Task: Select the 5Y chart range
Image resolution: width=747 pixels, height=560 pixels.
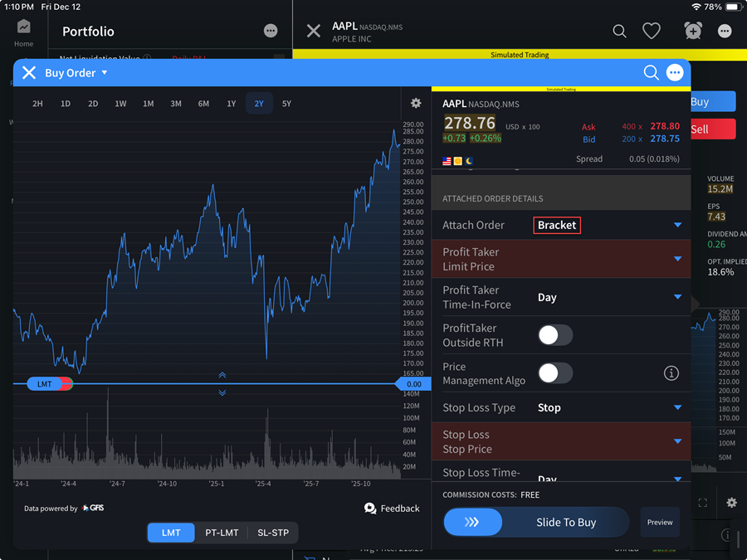Action: [286, 104]
